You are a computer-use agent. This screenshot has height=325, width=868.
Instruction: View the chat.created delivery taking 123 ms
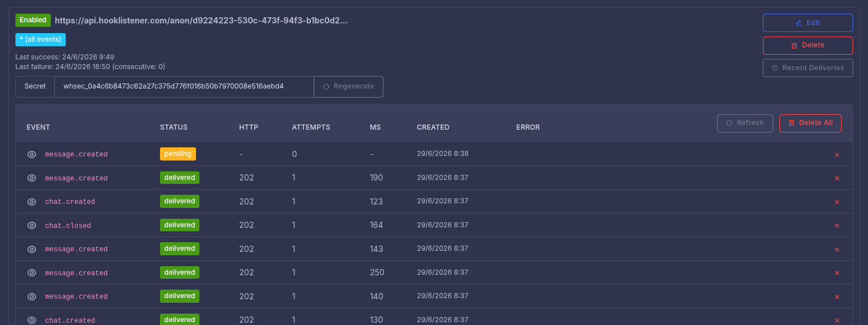point(32,202)
